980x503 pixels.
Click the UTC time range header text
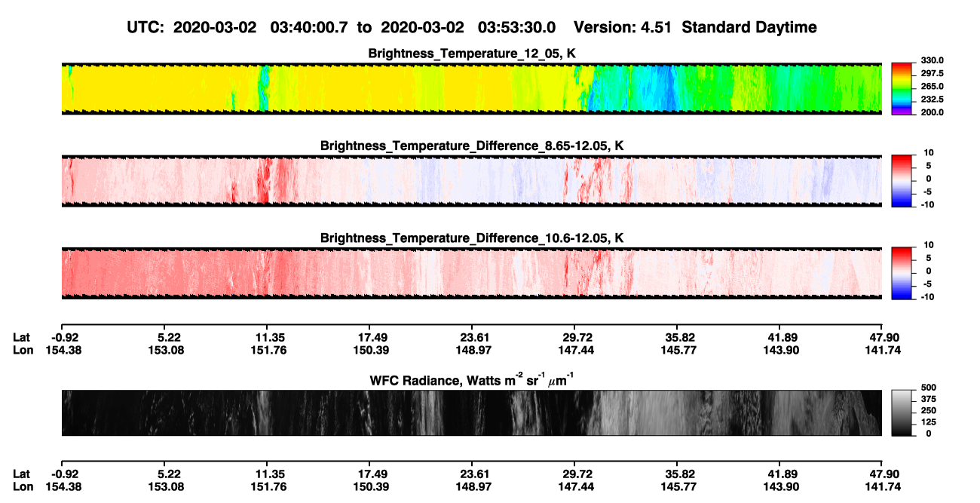click(x=343, y=27)
